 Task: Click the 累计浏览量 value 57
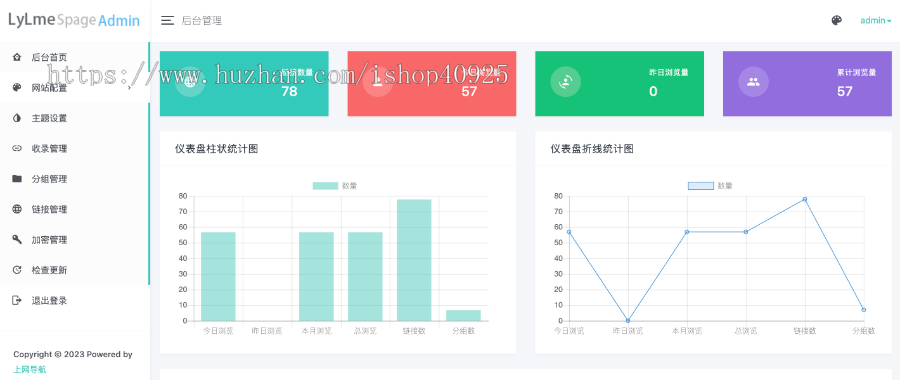(x=844, y=91)
